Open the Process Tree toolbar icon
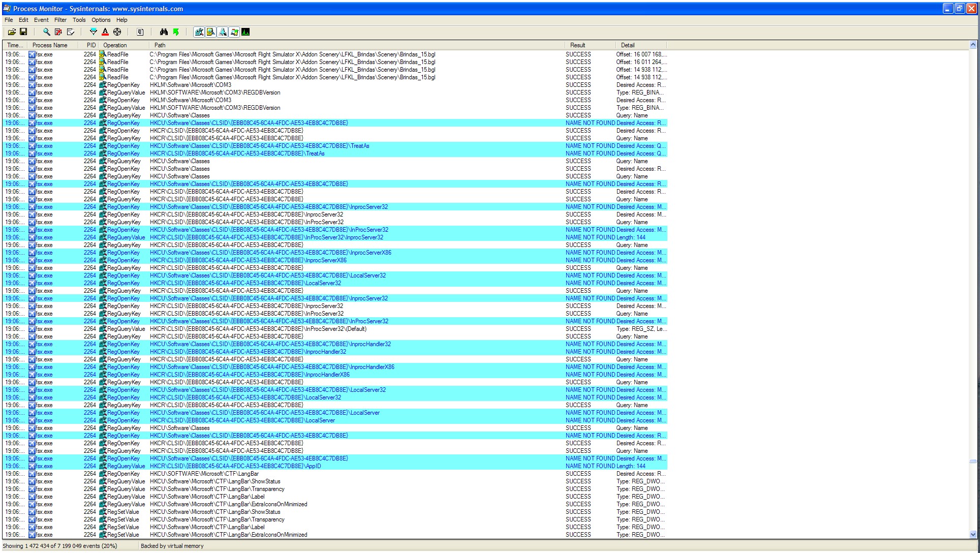Viewport: 980px width, 553px height. click(140, 32)
